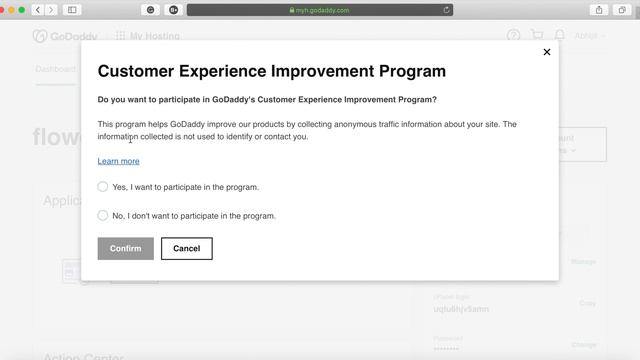Close the Customer Experience Improvement Program dialog
This screenshot has width=640, height=360.
click(547, 52)
